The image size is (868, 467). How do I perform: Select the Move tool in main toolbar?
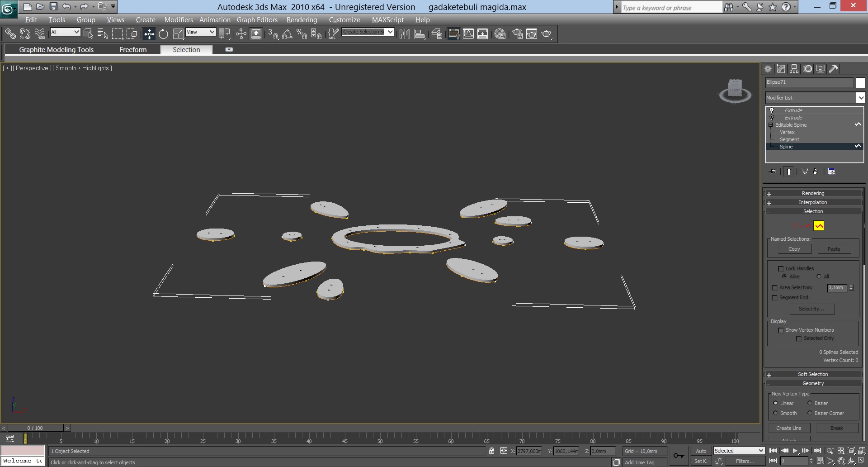point(149,34)
